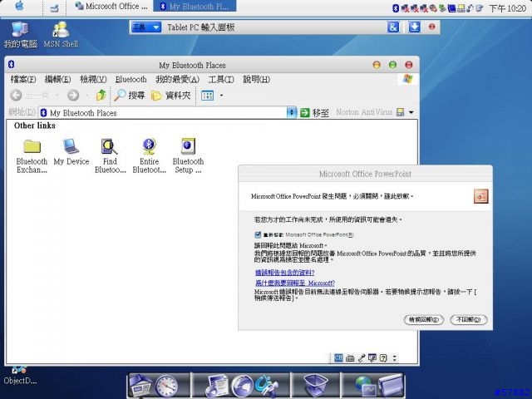This screenshot has width=532, height=399.
Task: Go back with the toolbar Back arrow
Action: (x=16, y=96)
